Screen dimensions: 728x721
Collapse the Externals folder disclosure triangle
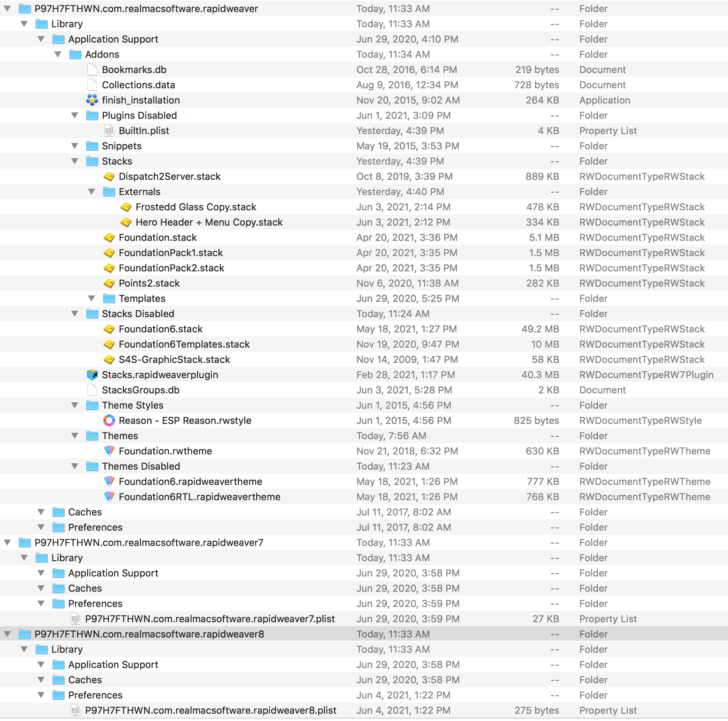click(x=92, y=191)
